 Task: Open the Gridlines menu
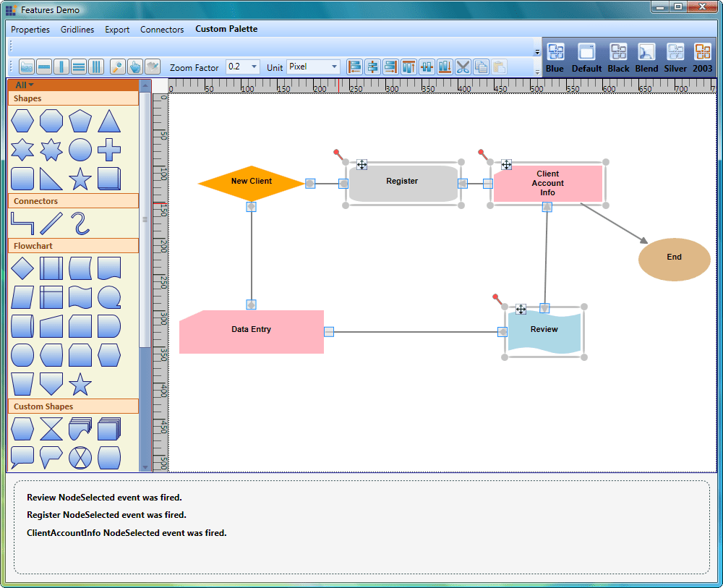pyautogui.click(x=77, y=30)
